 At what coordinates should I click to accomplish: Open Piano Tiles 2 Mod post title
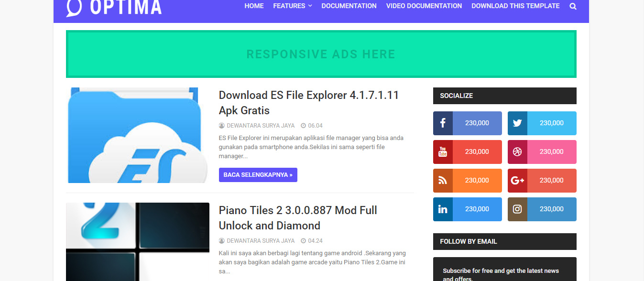tap(298, 218)
